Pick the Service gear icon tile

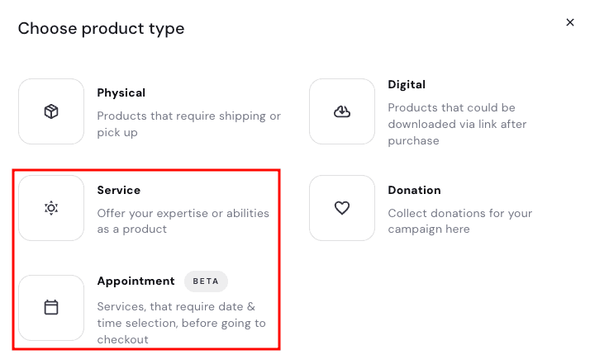[x=51, y=208]
